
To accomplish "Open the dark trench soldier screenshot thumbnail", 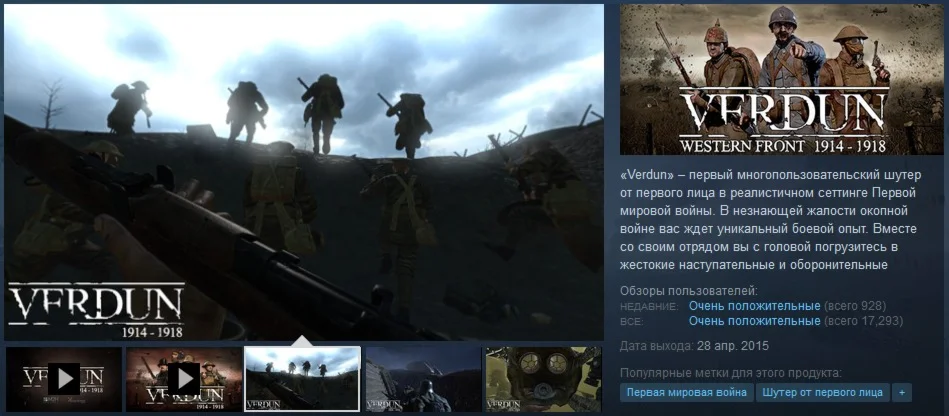I will (x=424, y=379).
